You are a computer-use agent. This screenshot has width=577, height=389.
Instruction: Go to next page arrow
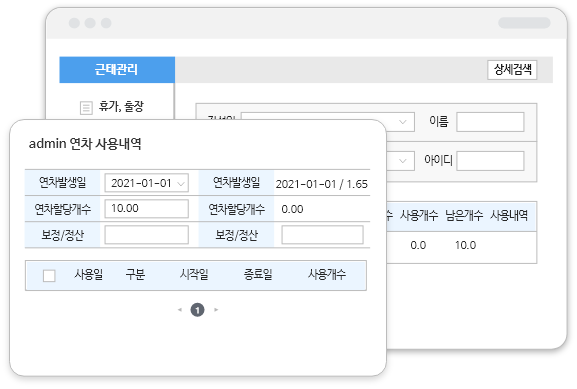[216, 310]
